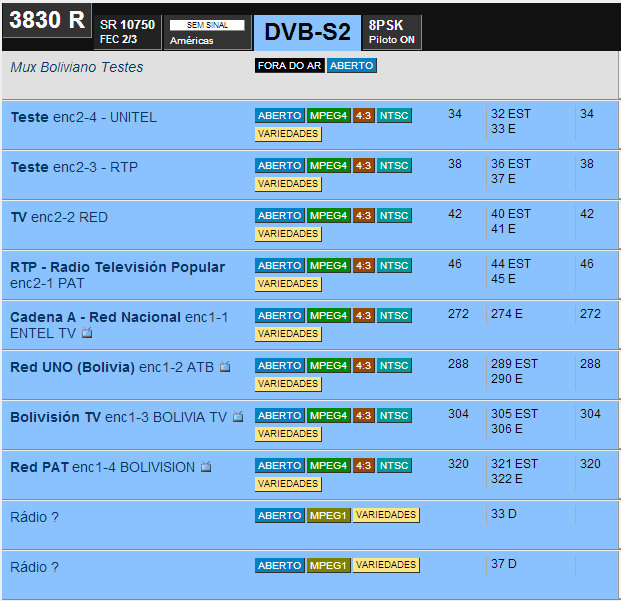Viewport: 621px width, 601px height.
Task: Click the SEM SINAL Américas beam box
Action: 208,32
